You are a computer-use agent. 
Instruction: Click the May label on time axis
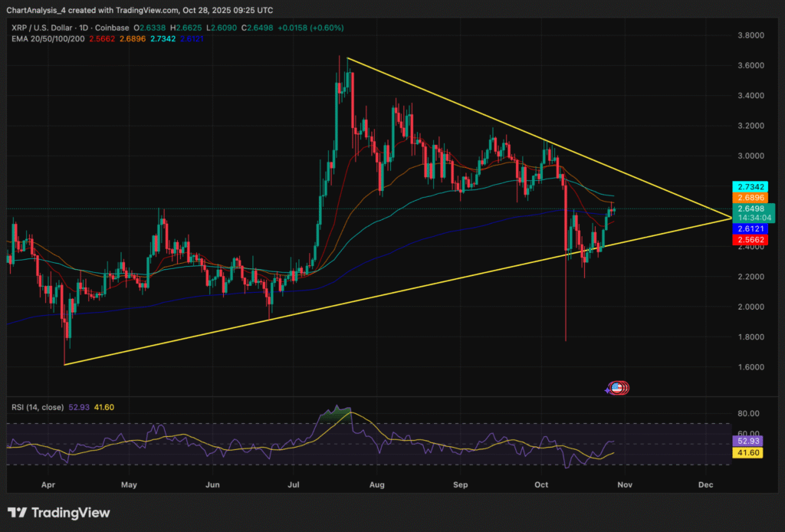(129, 484)
